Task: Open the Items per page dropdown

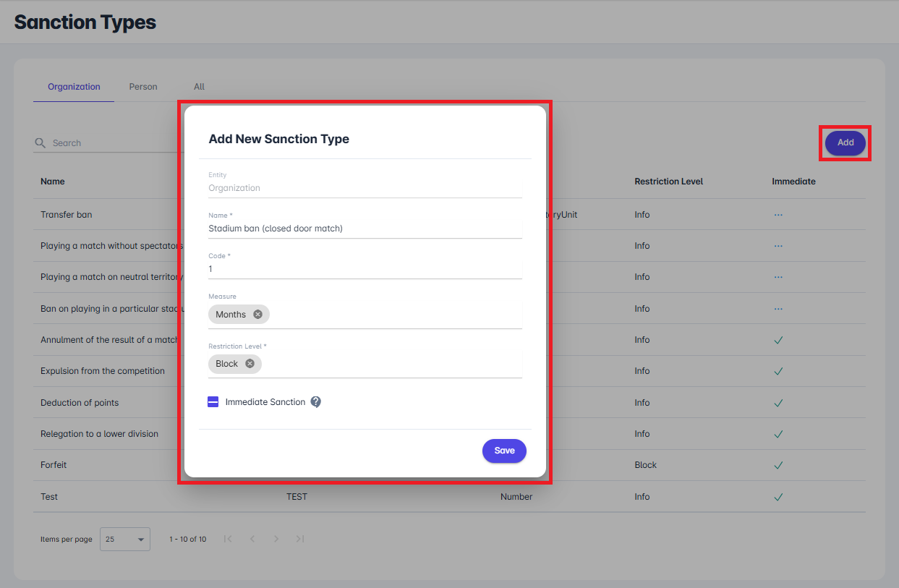Action: 125,539
